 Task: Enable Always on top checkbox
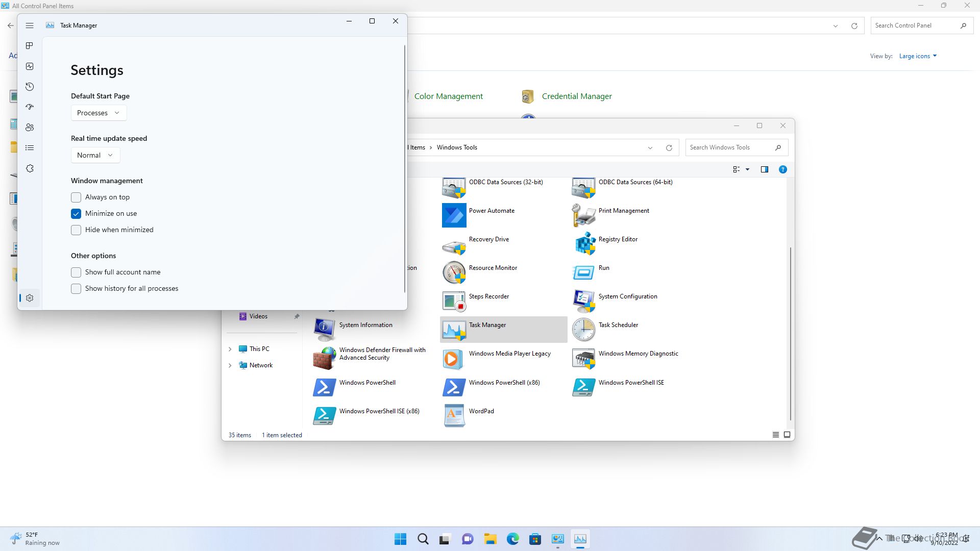(76, 197)
